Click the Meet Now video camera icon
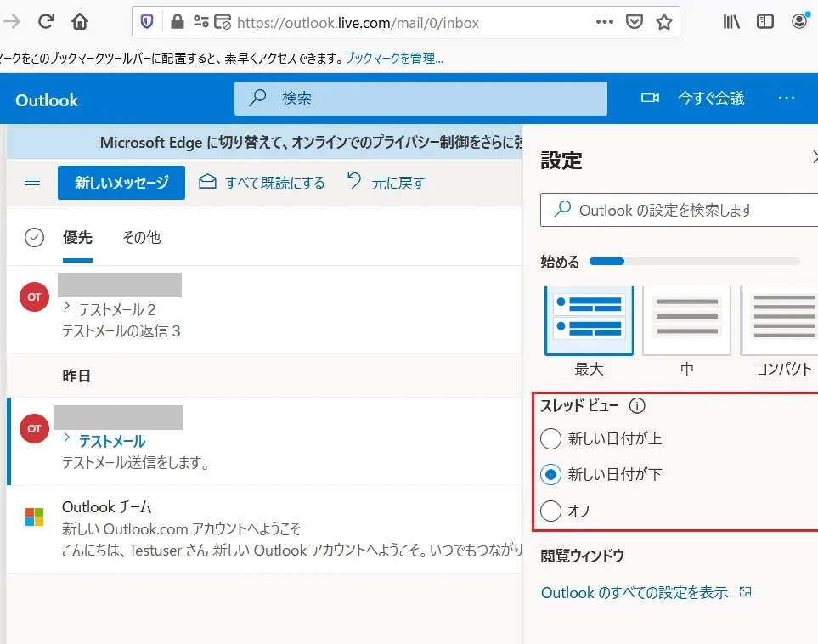 pyautogui.click(x=650, y=99)
